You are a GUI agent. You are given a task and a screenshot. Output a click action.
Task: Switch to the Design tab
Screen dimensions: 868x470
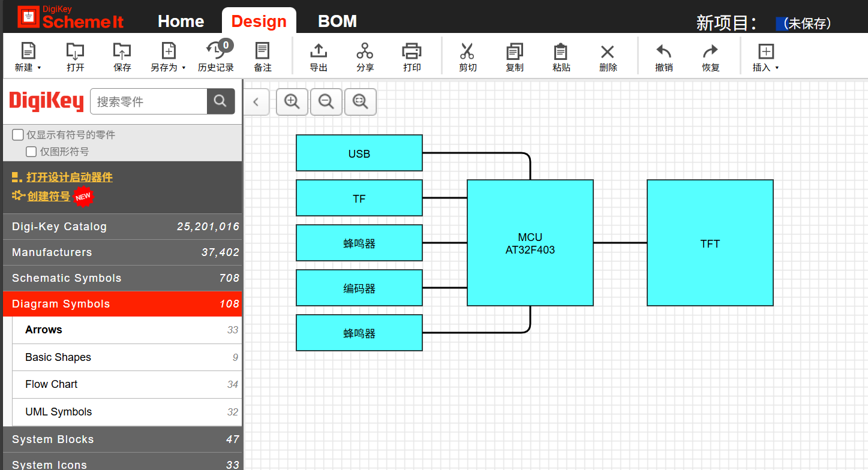click(x=259, y=22)
